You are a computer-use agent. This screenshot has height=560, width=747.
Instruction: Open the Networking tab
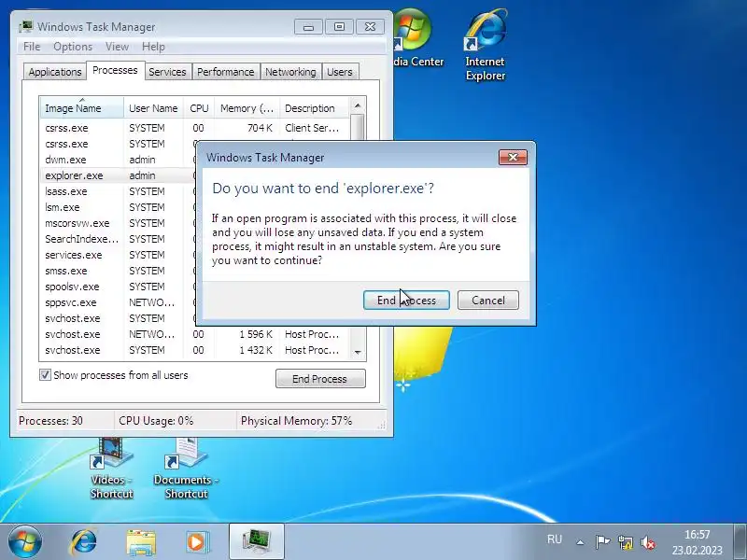(290, 72)
